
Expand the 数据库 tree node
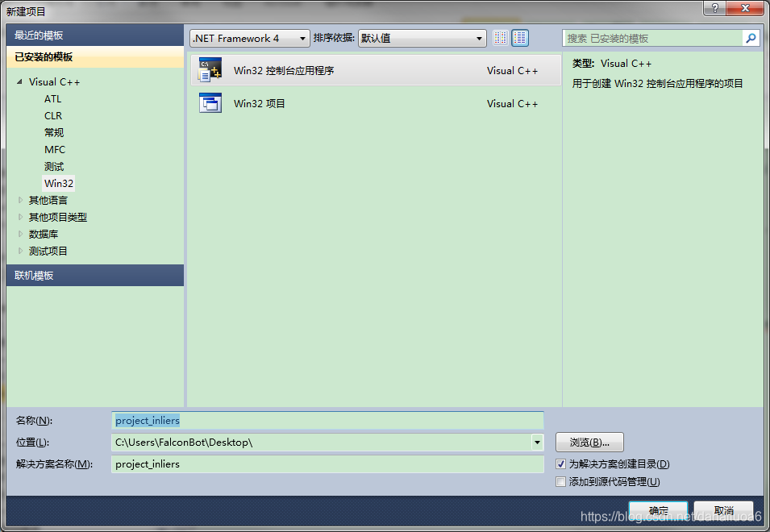pyautogui.click(x=20, y=234)
